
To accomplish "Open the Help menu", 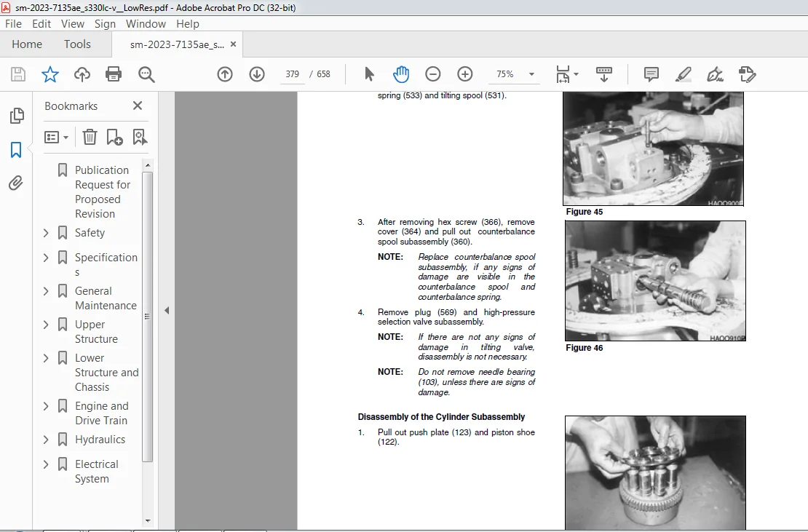I will tap(188, 24).
